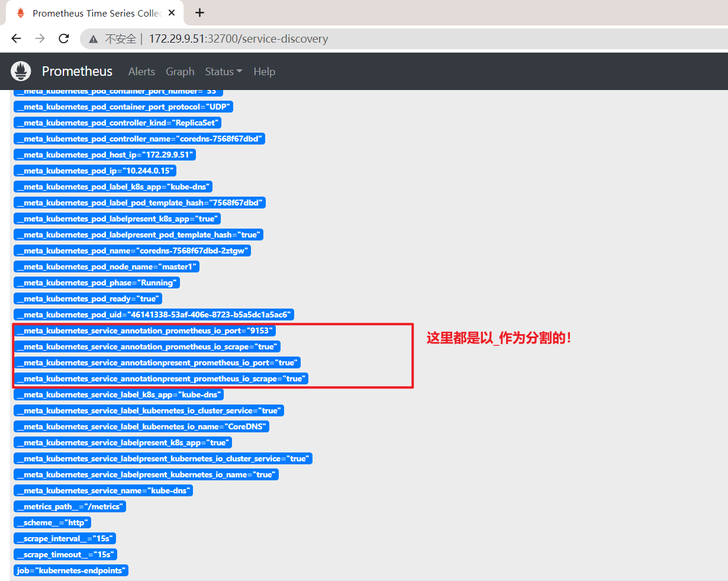Click label pod_label_k8s_app="kube-dns"
Screen dimensions: 728x581
pyautogui.click(x=113, y=187)
